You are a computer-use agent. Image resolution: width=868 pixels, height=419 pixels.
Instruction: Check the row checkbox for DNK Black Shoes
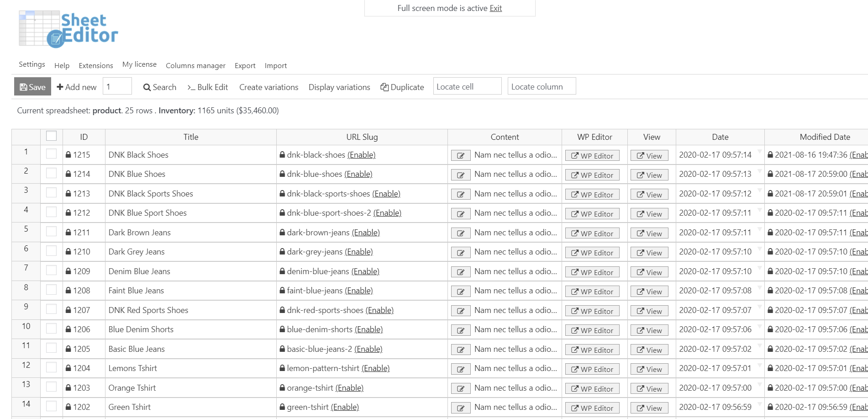point(51,154)
